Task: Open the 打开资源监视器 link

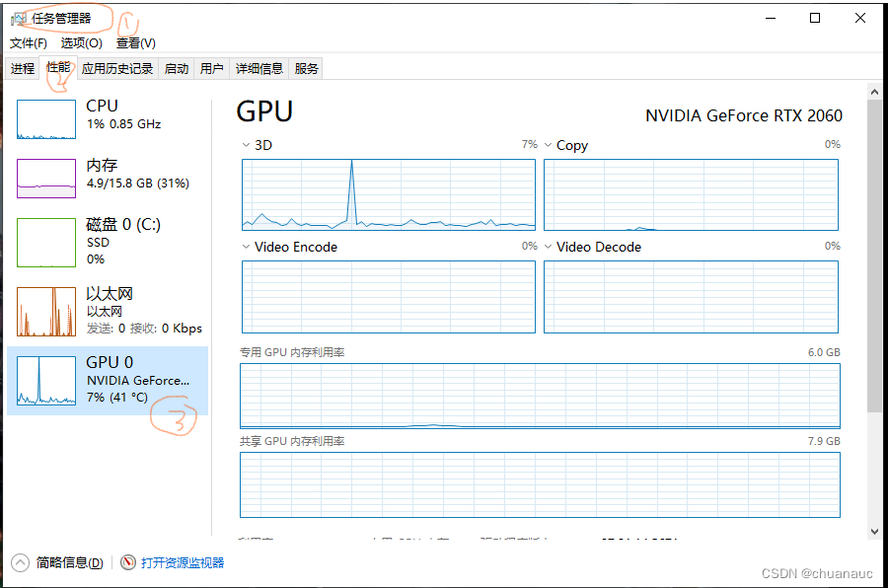Action: point(183,562)
